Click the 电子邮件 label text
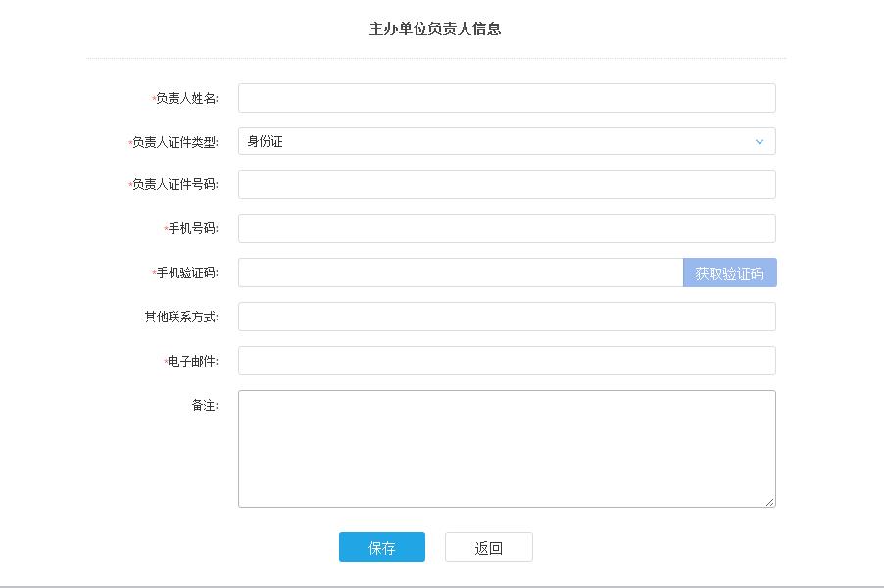This screenshot has width=884, height=588. point(192,361)
